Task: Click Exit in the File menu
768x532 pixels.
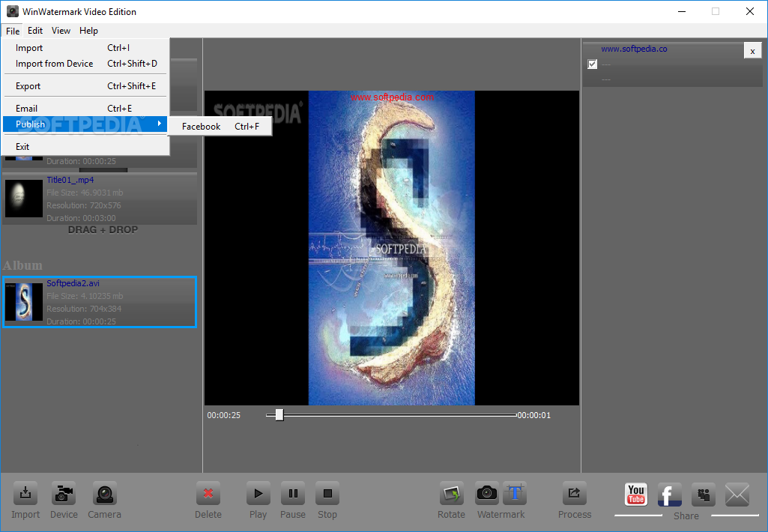Action: click(85, 146)
